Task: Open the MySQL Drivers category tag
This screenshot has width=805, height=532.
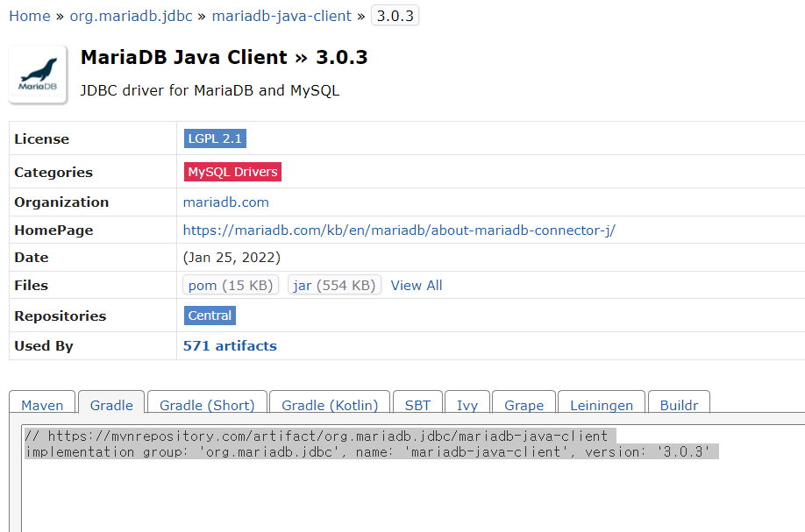Action: (x=232, y=172)
